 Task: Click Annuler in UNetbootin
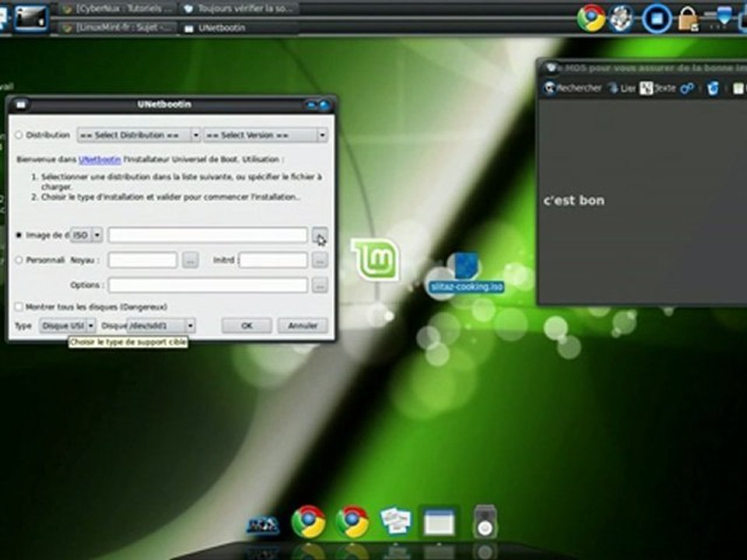point(303,326)
